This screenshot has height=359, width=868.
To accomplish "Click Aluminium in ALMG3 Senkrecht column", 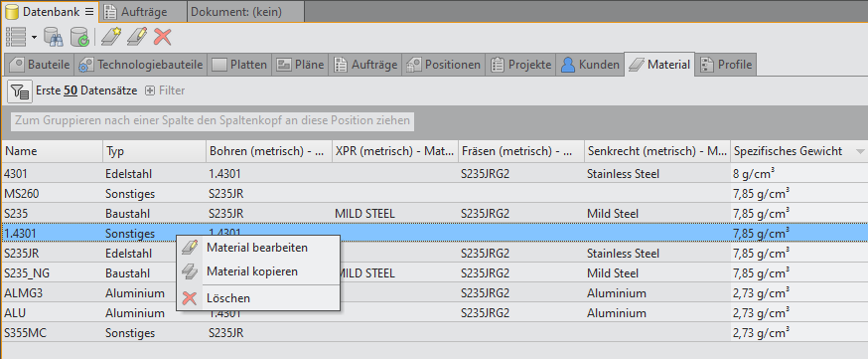I will (x=616, y=293).
